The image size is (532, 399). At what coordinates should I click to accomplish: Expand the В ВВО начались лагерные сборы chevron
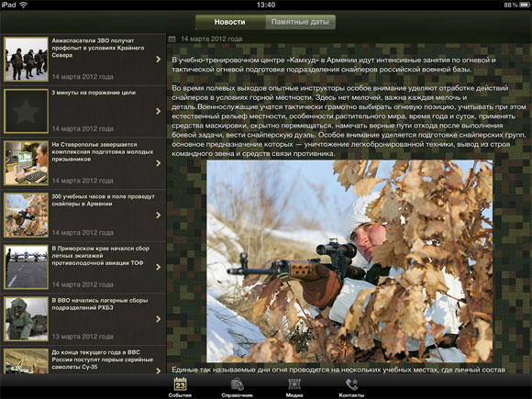pos(158,319)
